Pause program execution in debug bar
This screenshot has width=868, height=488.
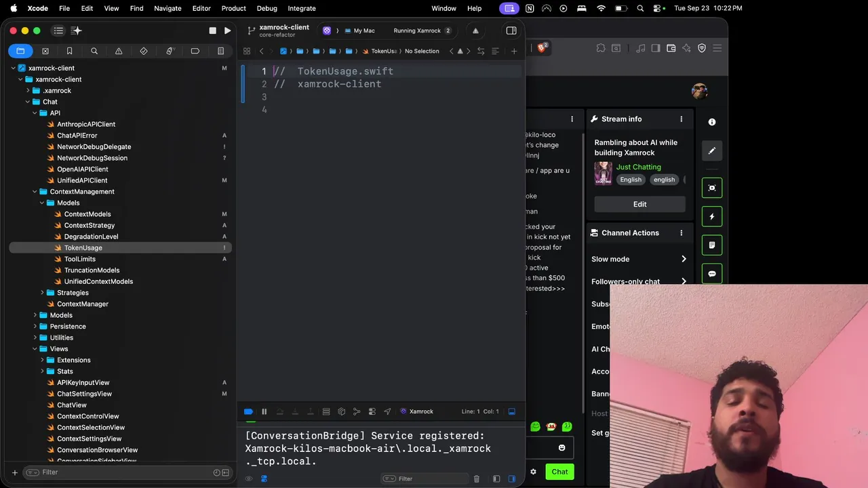[x=264, y=411]
